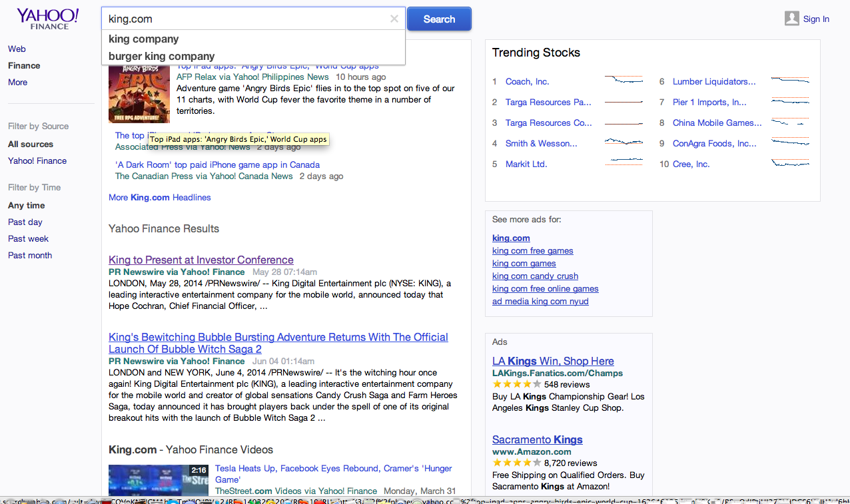Go to the Yahoo! Finance logo homepage
The image size is (850, 504).
[48, 19]
